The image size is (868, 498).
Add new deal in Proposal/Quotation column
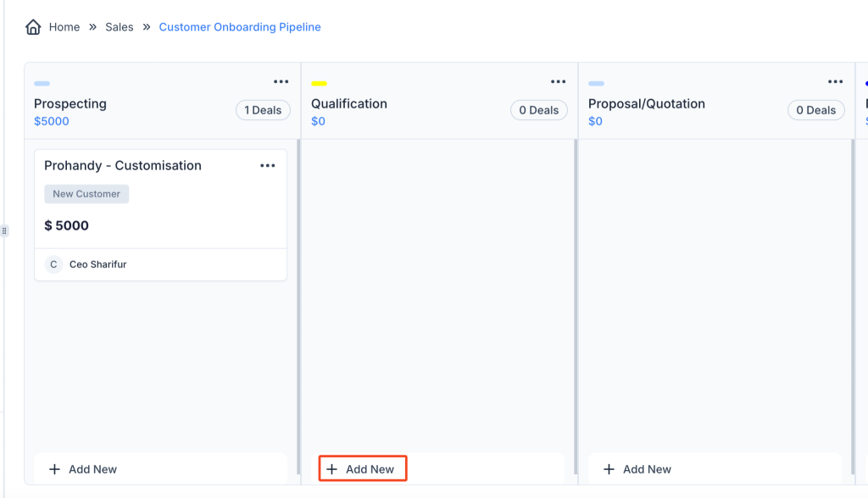pyautogui.click(x=638, y=469)
